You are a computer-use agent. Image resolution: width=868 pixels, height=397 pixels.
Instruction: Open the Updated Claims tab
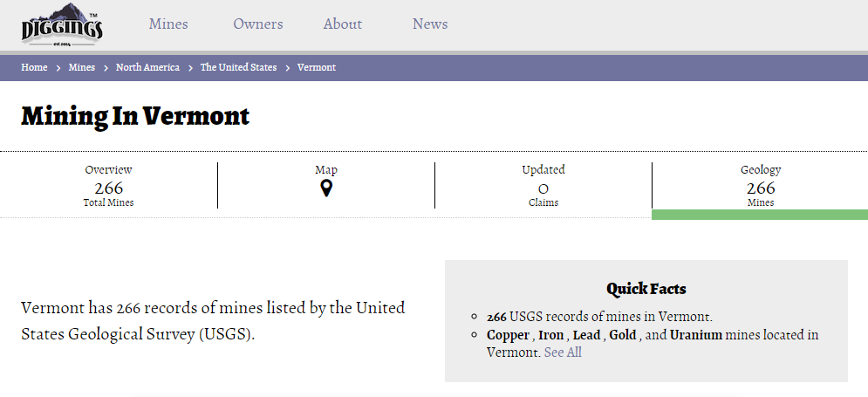543,185
